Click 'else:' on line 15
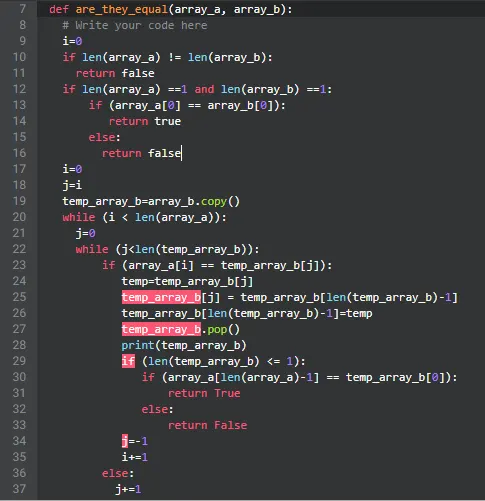The width and height of the screenshot is (485, 501). pyautogui.click(x=104, y=137)
